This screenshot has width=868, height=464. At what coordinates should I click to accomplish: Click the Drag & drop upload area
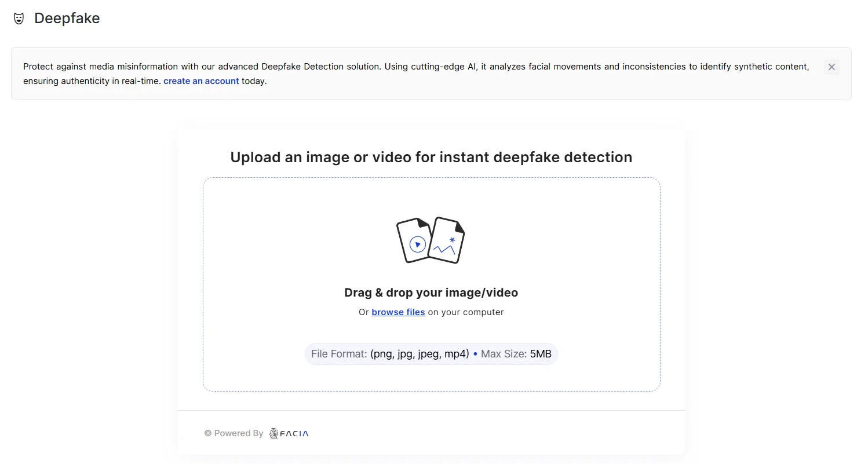pyautogui.click(x=431, y=284)
